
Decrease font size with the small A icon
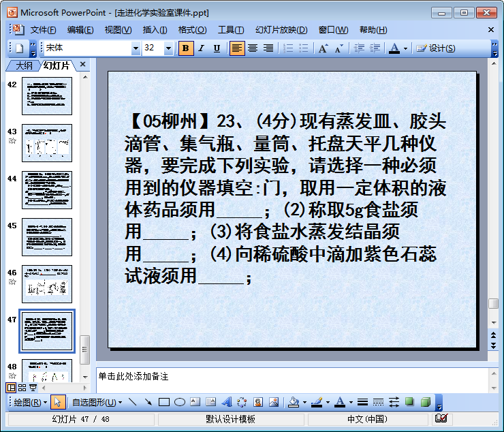tap(338, 48)
